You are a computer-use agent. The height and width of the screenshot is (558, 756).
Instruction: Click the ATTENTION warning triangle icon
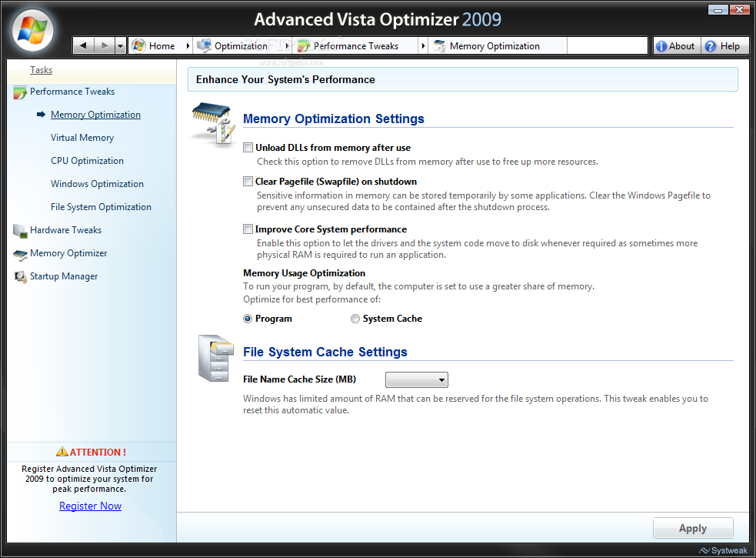(62, 452)
